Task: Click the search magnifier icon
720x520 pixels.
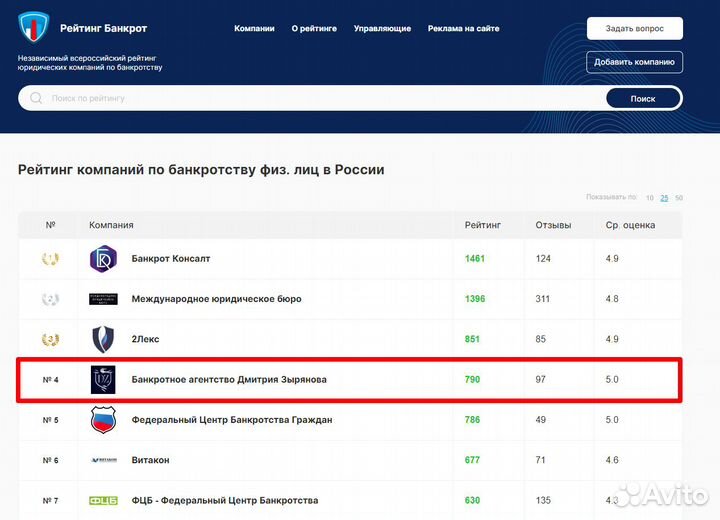Action: [36, 98]
